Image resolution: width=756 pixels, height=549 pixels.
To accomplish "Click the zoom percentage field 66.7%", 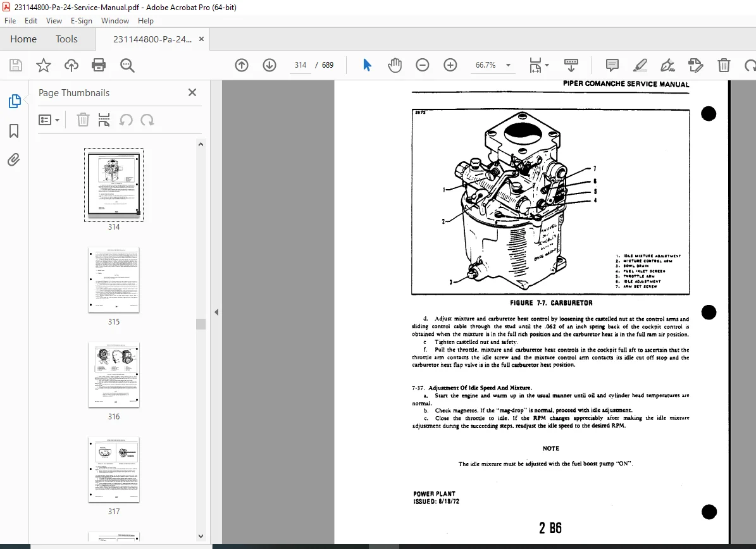I will click(x=485, y=65).
